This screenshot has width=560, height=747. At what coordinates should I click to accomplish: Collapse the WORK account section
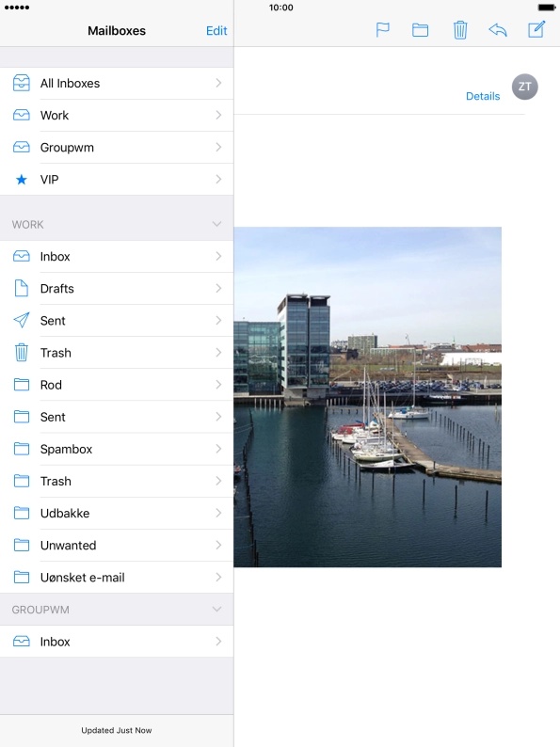coord(216,224)
